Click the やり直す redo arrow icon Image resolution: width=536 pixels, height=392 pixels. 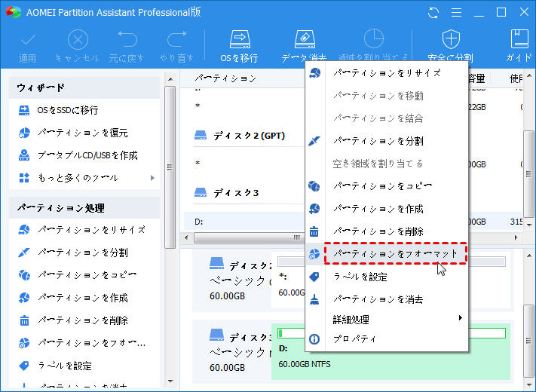[176, 39]
